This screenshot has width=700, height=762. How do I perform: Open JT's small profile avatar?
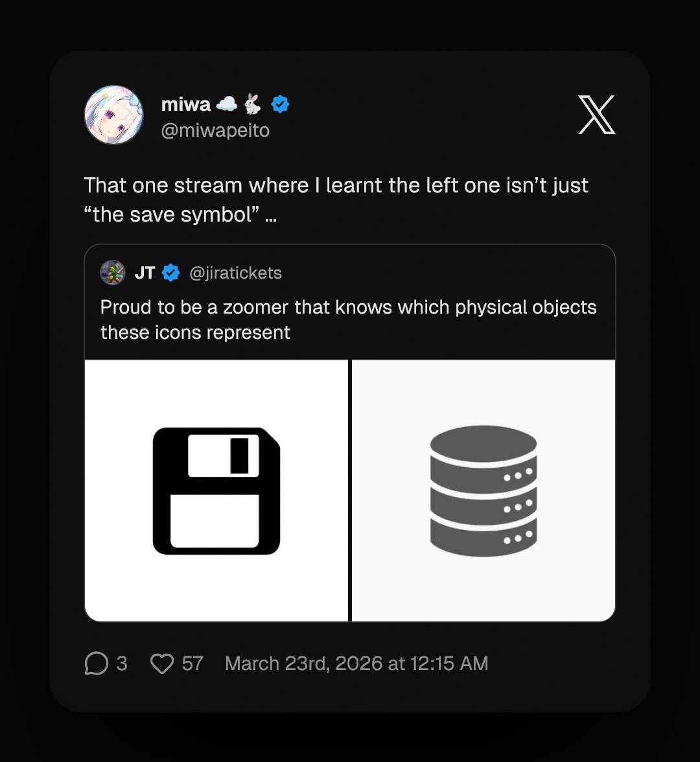click(113, 273)
